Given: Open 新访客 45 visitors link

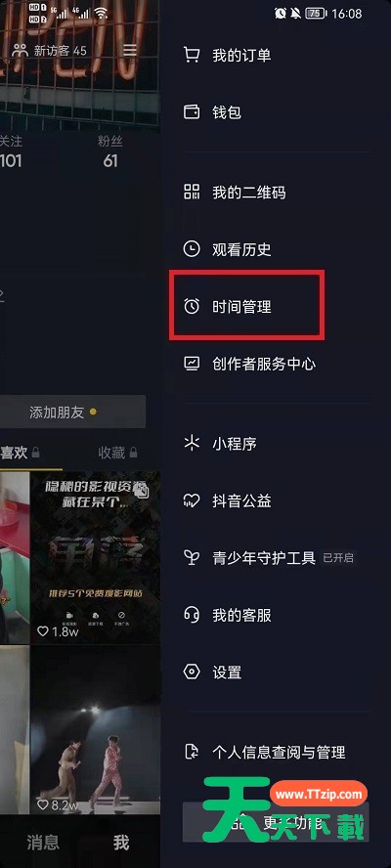Looking at the screenshot, I should coord(50,51).
